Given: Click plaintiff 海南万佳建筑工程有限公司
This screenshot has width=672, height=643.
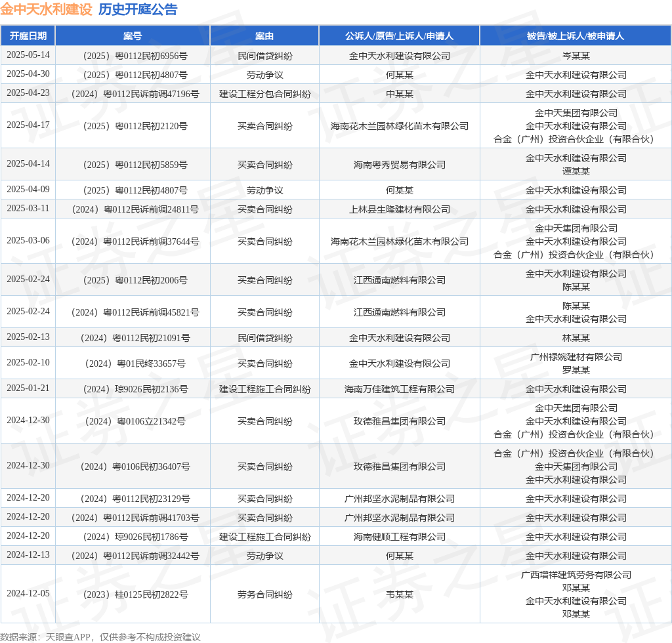Looking at the screenshot, I should [400, 389].
